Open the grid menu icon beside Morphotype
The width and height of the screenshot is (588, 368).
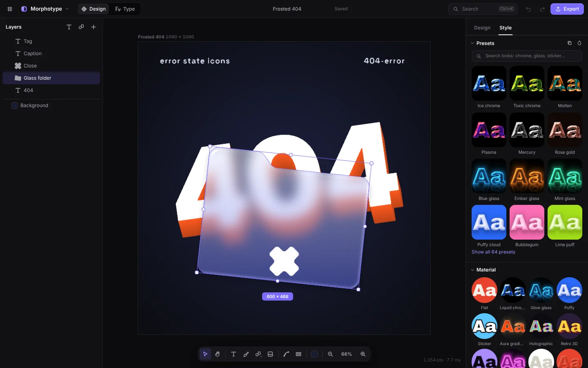10,9
